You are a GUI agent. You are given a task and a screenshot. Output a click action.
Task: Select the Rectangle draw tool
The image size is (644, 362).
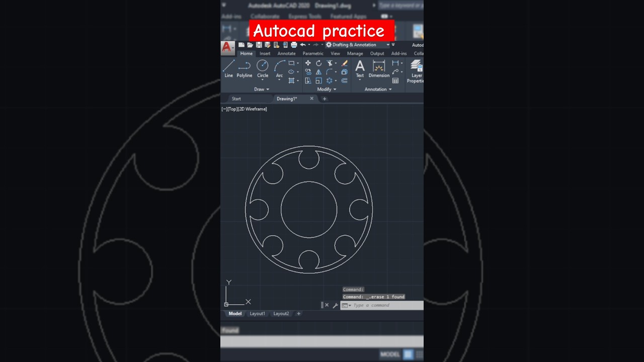[291, 63]
